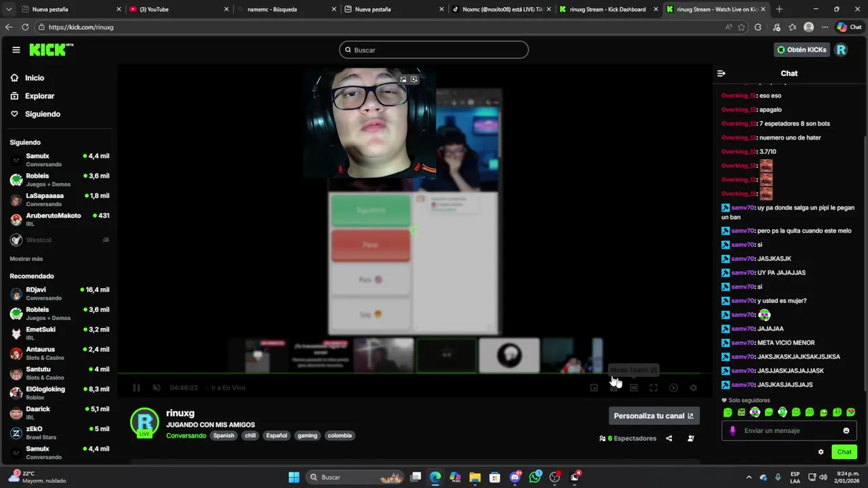
Task: Enter fullscreen video mode
Action: pos(654,388)
